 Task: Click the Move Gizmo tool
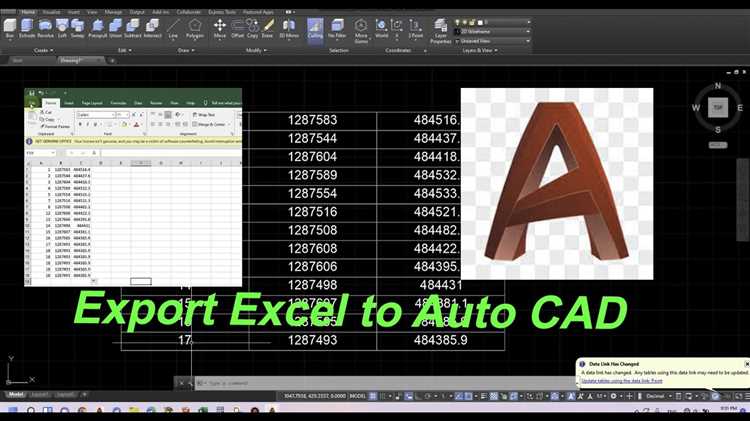tap(361, 31)
